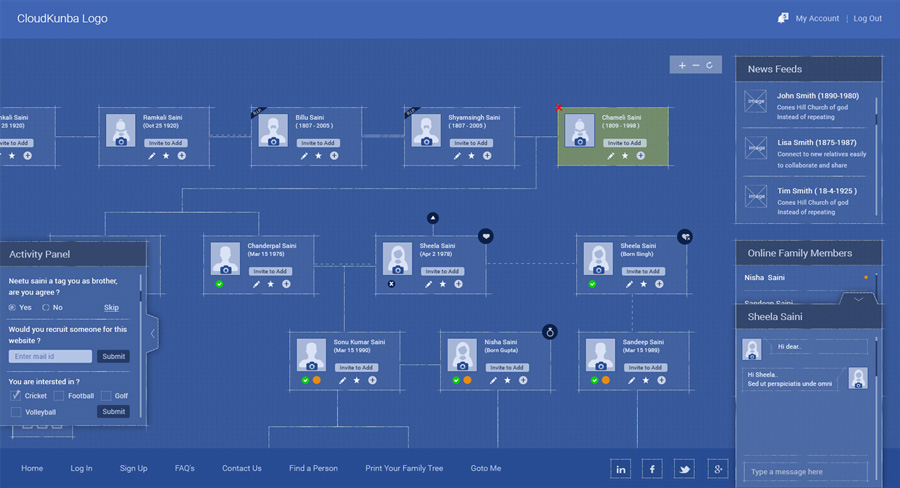Viewport: 900px width, 488px height.
Task: Click star icon on Billu Saini card
Action: 319,156
